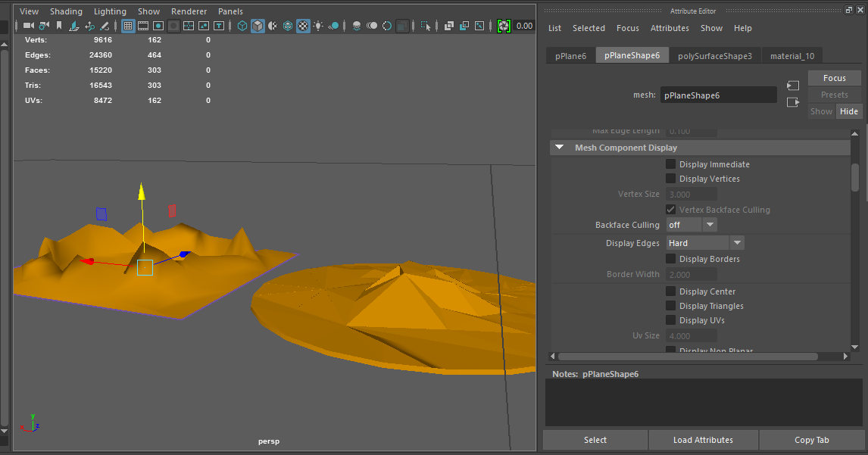Open the viewport Panels menu
This screenshot has height=455, width=868.
(230, 11)
